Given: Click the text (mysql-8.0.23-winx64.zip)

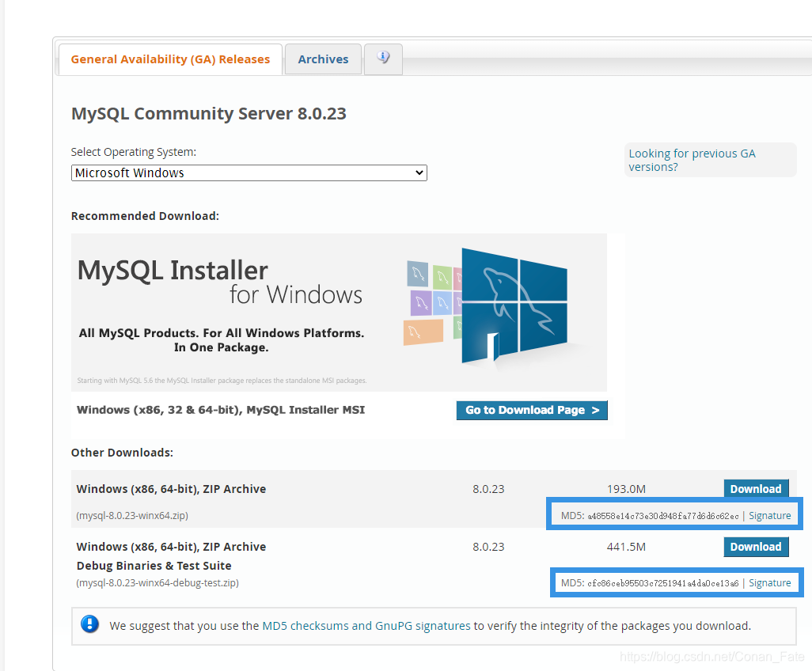Looking at the screenshot, I should [132, 516].
